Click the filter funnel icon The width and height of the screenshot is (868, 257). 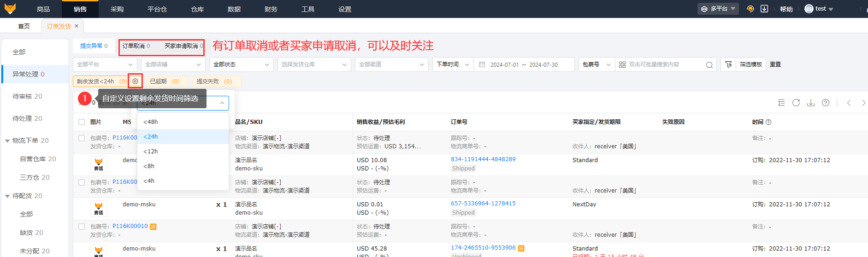coord(728,64)
